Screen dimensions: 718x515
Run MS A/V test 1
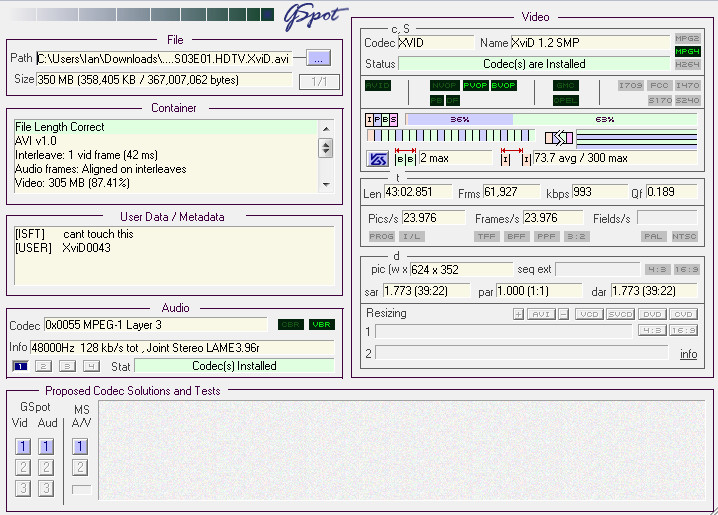click(x=80, y=446)
